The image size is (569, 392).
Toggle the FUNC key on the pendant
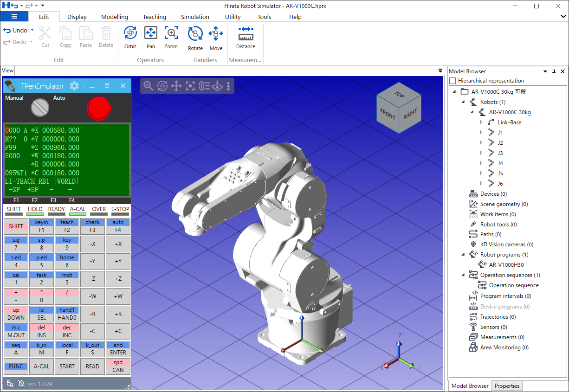[16, 366]
